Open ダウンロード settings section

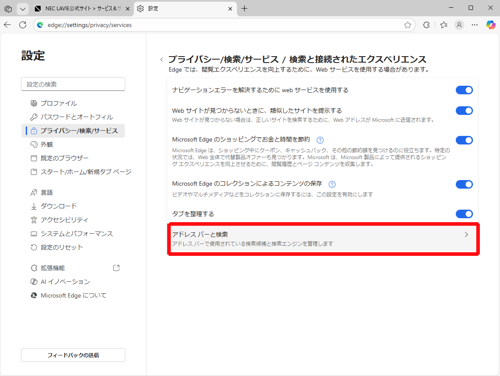coord(73,206)
